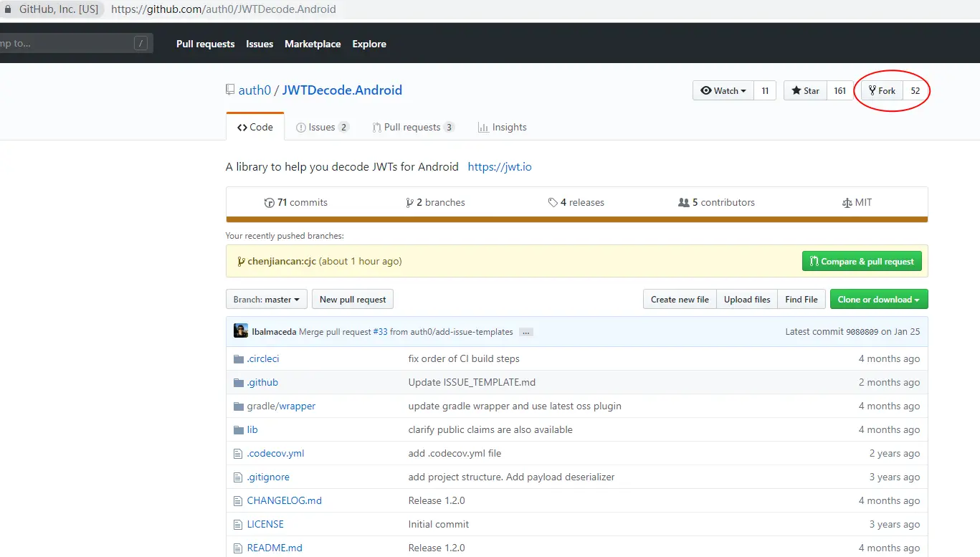
Task: Click the Find File button
Action: point(801,300)
